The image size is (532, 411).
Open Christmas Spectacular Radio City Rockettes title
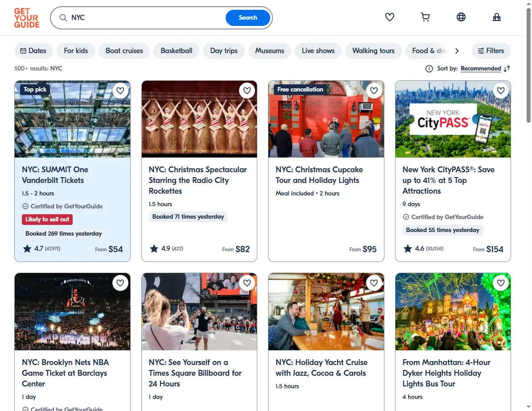pyautogui.click(x=198, y=180)
